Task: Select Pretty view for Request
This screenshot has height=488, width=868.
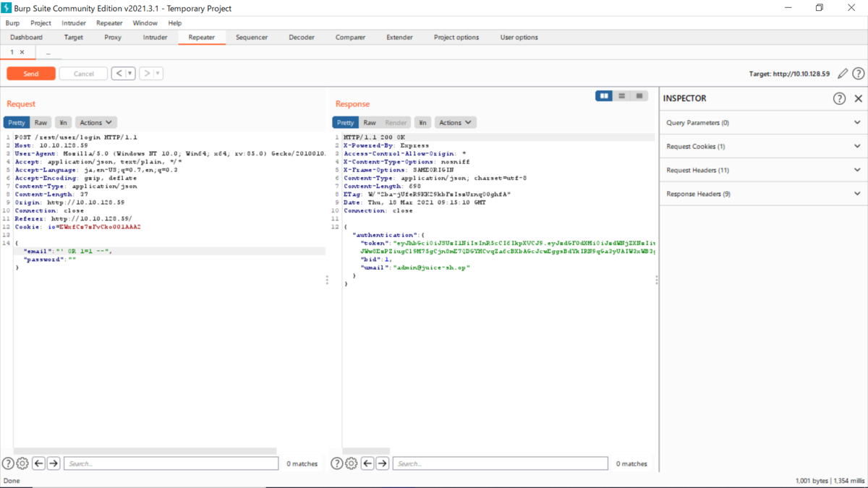Action: [x=17, y=123]
